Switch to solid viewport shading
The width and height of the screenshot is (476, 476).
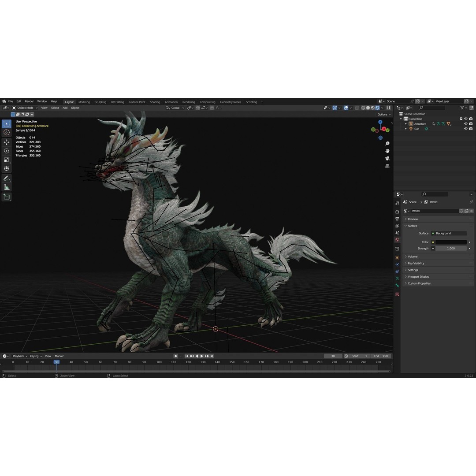368,108
